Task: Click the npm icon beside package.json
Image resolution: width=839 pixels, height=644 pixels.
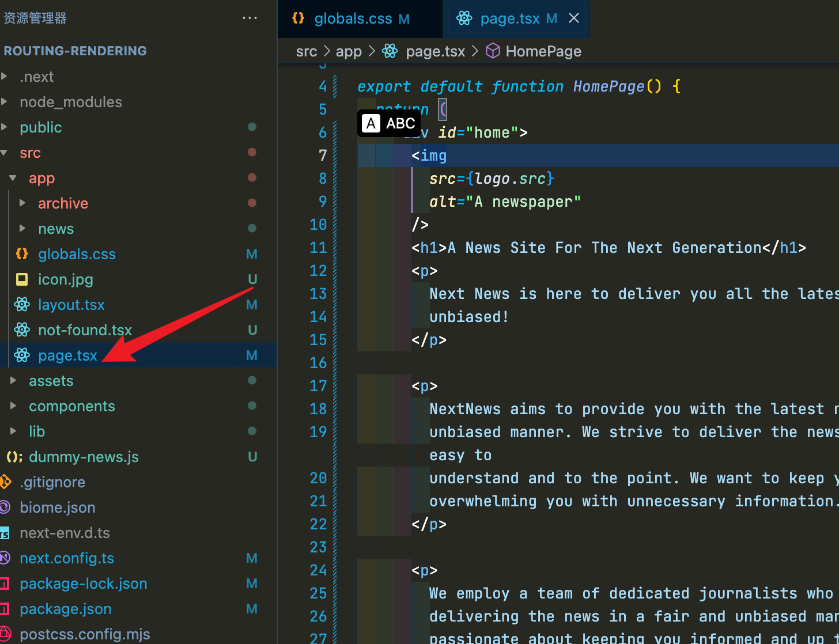Action: 5,609
